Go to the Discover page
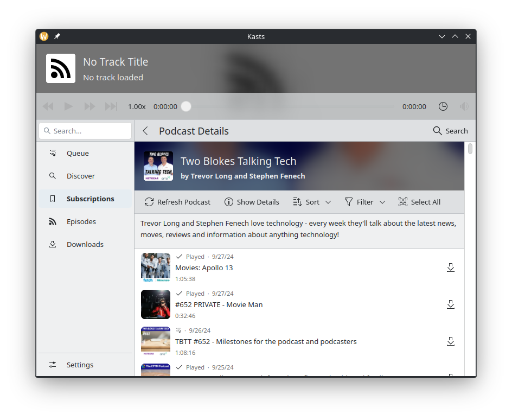 tap(85, 176)
